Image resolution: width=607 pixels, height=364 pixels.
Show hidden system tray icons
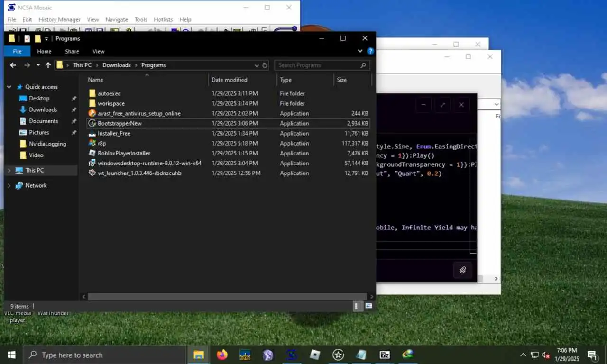(x=523, y=355)
